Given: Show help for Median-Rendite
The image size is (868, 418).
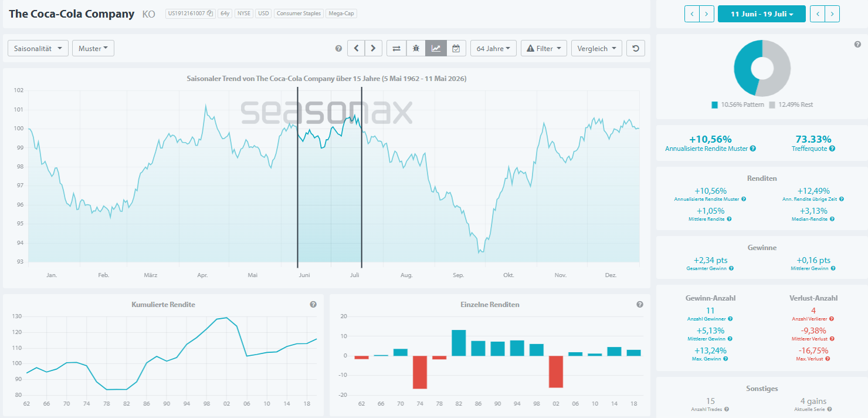Looking at the screenshot, I should (x=832, y=219).
